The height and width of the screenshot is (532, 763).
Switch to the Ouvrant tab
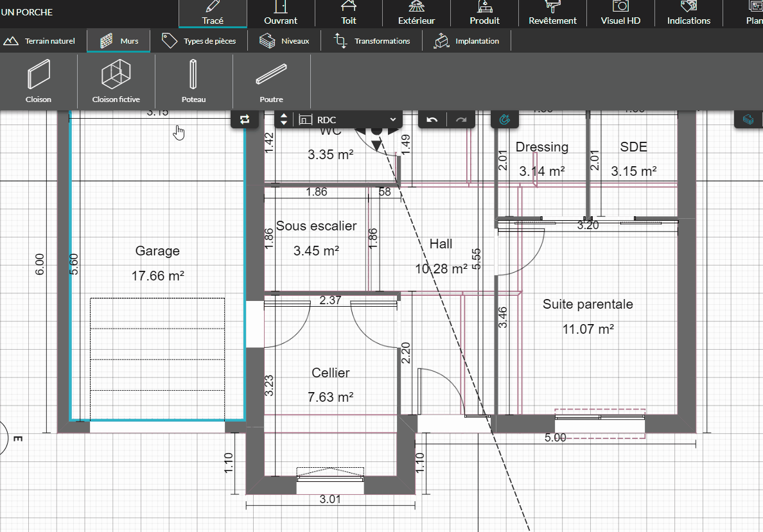click(281, 13)
